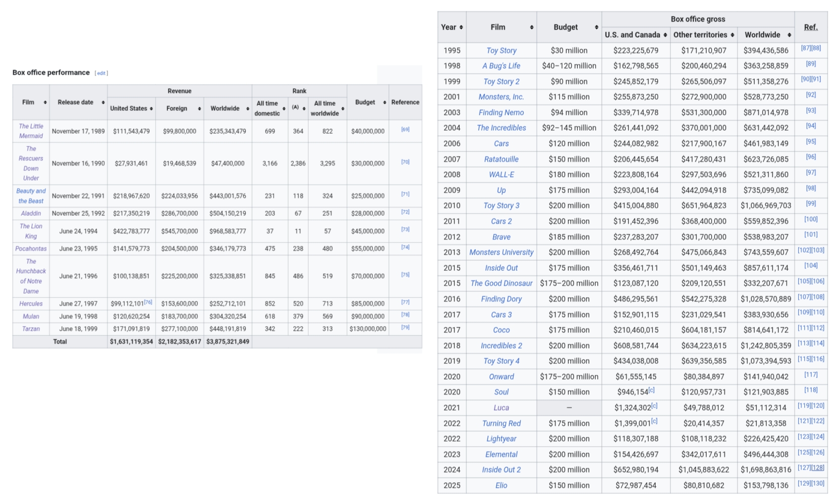This screenshot has height=504, width=838.
Task: Open the Toy Story 4 link
Action: click(x=501, y=361)
